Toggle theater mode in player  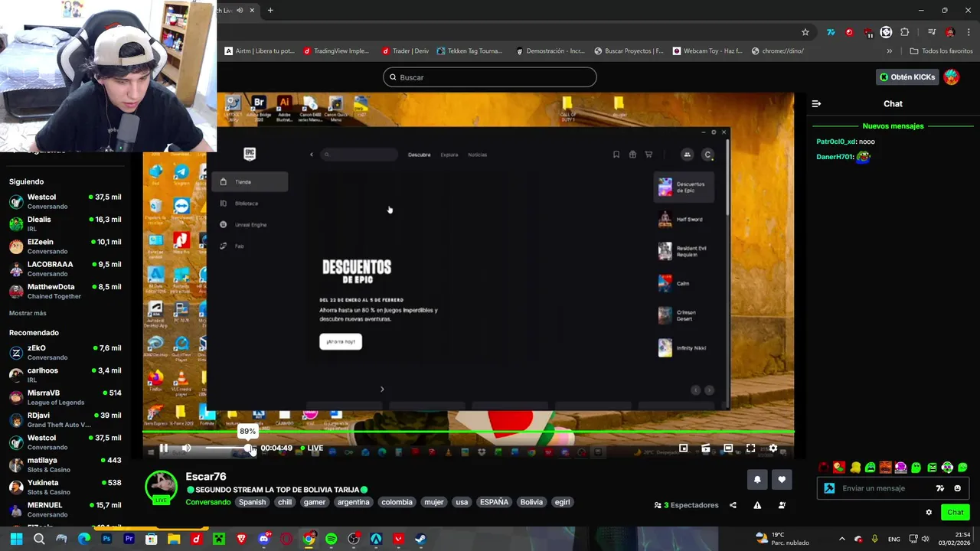tap(728, 448)
